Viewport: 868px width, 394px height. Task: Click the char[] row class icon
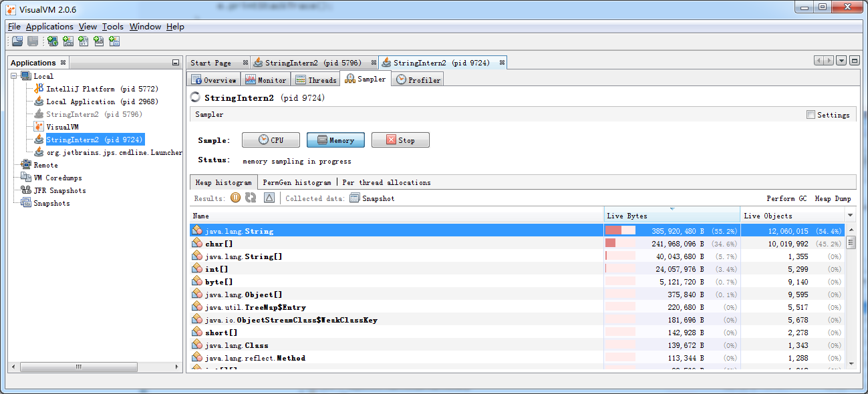(x=197, y=243)
